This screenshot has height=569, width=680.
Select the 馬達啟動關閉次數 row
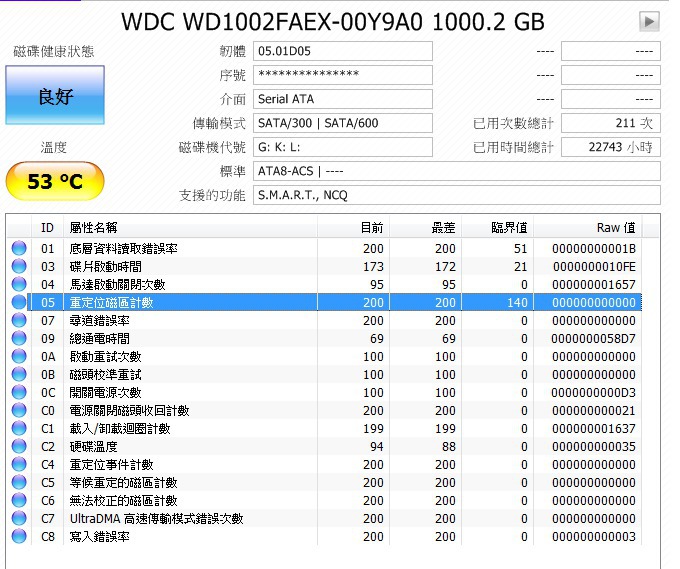pos(324,284)
